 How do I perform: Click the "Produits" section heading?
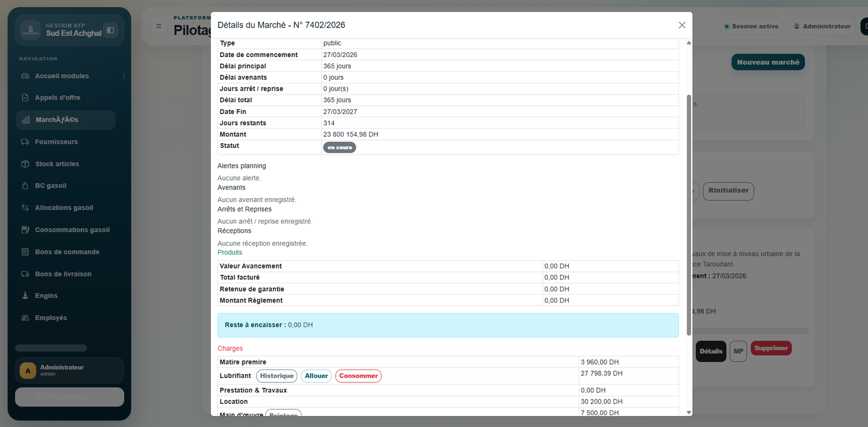pos(230,252)
